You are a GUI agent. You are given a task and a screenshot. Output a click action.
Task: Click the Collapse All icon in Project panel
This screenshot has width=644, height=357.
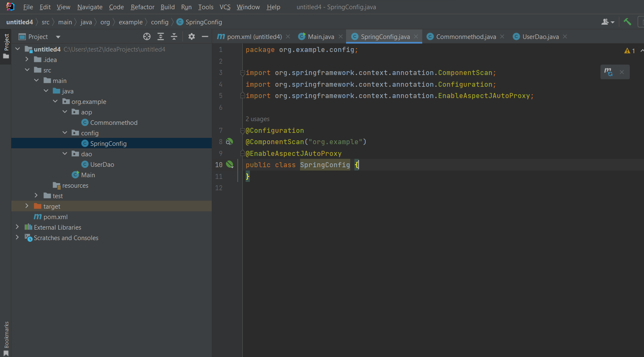(x=174, y=37)
